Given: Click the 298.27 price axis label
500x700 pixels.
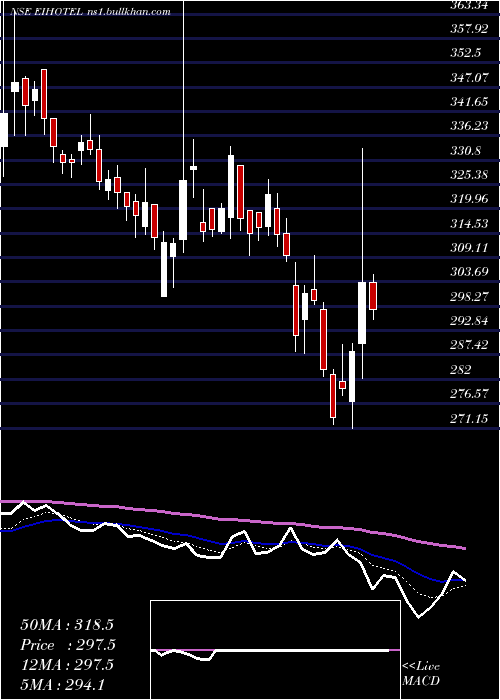Looking at the screenshot, I should 469,296.
